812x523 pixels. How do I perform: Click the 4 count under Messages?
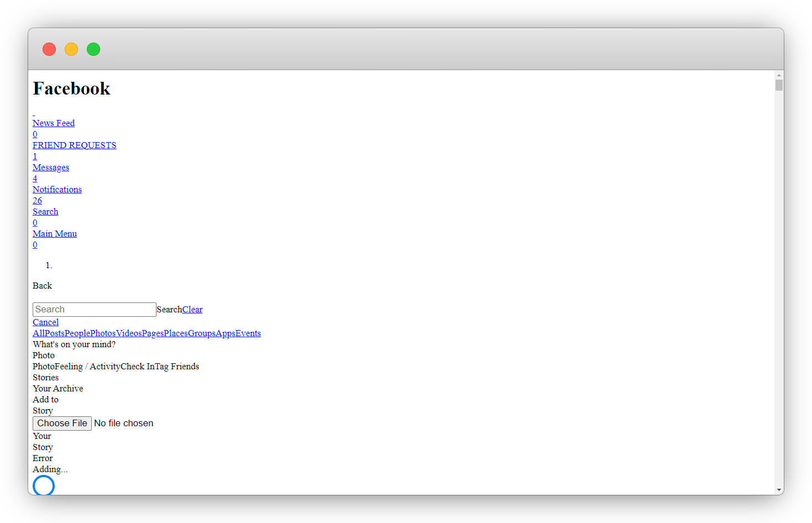pos(35,179)
